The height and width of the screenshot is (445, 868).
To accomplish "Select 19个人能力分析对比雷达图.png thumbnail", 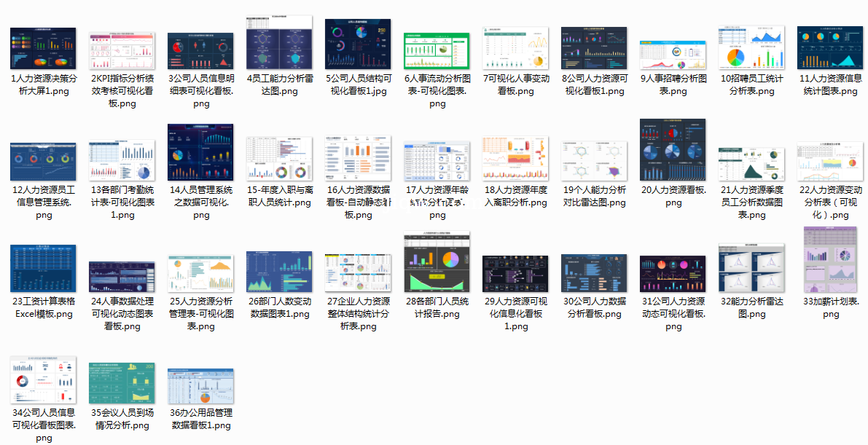I will pos(595,160).
